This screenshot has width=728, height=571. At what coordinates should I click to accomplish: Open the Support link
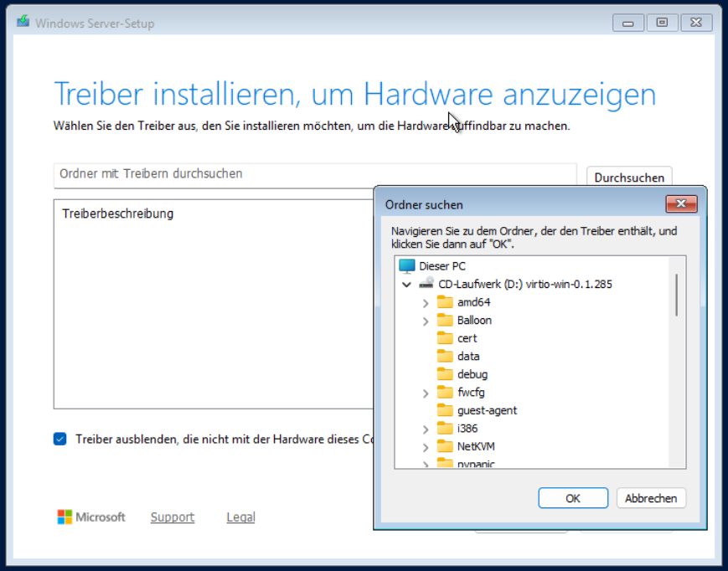coord(172,517)
